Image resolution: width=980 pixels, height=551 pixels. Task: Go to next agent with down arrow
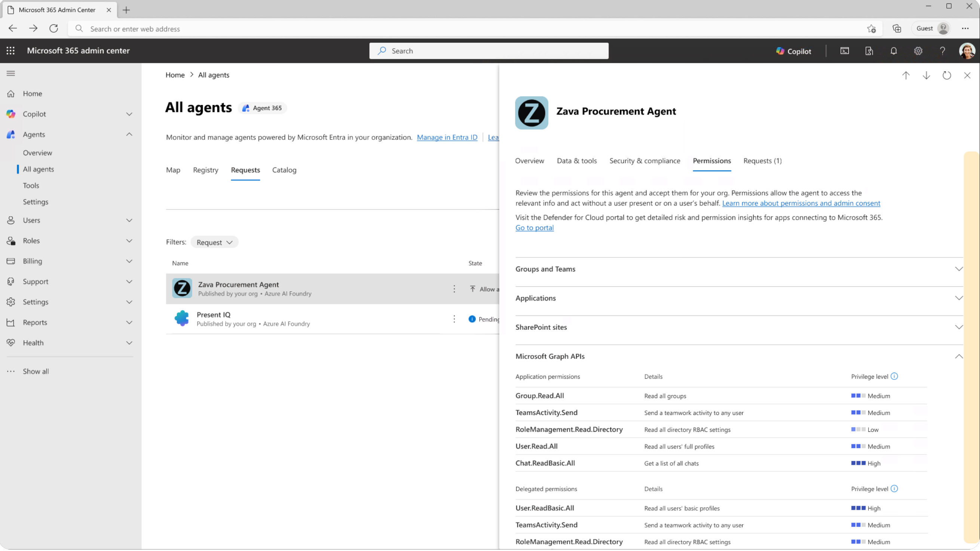[927, 75]
